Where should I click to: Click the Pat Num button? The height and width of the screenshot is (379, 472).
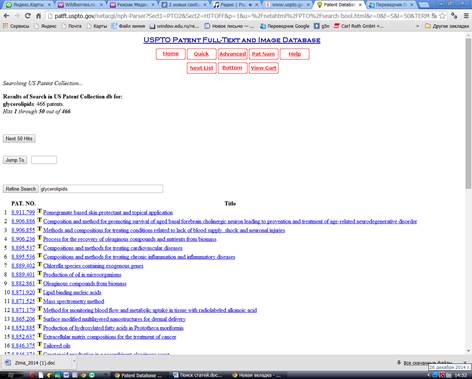tap(263, 54)
